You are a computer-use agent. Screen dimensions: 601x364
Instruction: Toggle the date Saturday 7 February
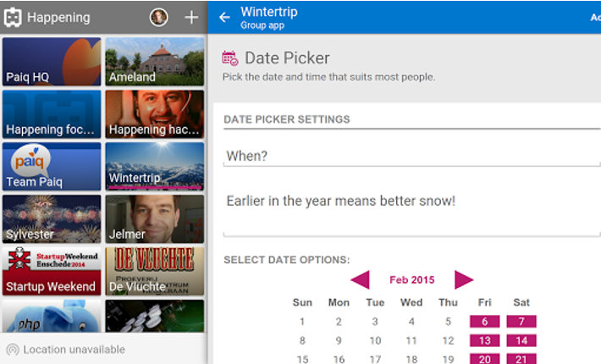pos(521,322)
